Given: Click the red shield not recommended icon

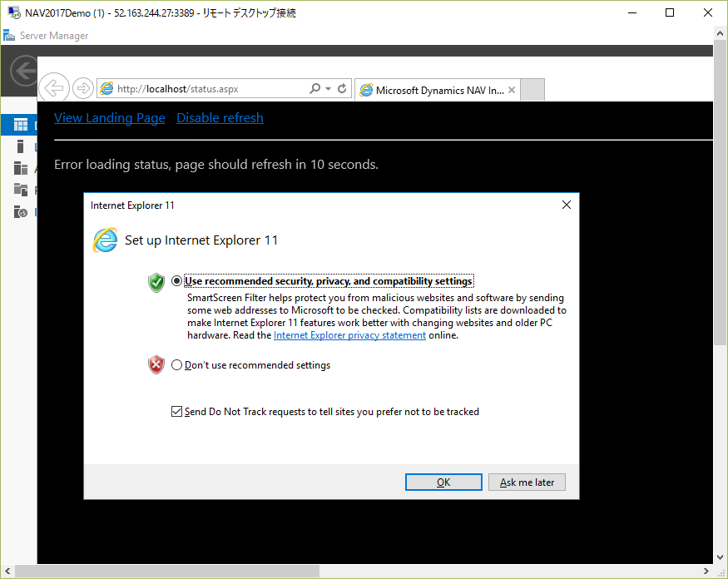Looking at the screenshot, I should click(x=156, y=365).
